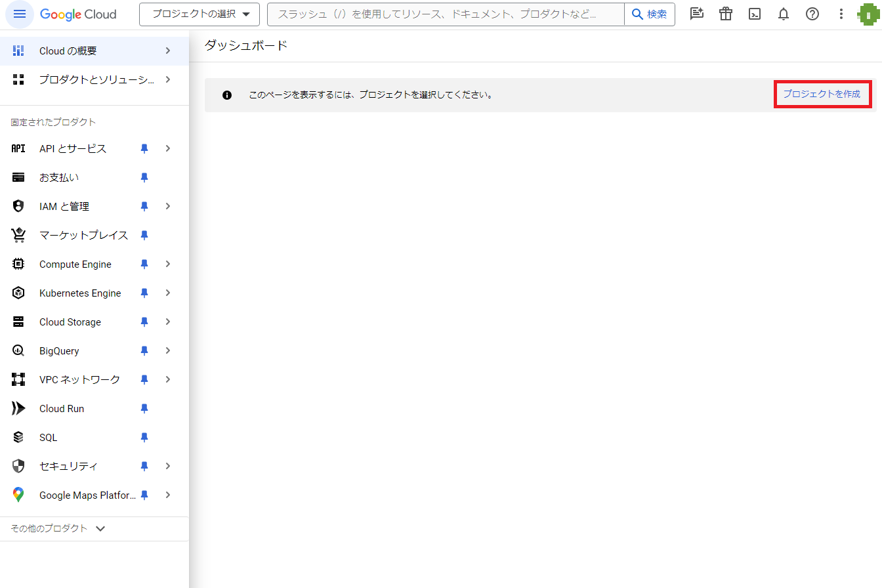This screenshot has height=588, width=882.
Task: Click the プロジェクトを作成 link
Action: point(821,94)
